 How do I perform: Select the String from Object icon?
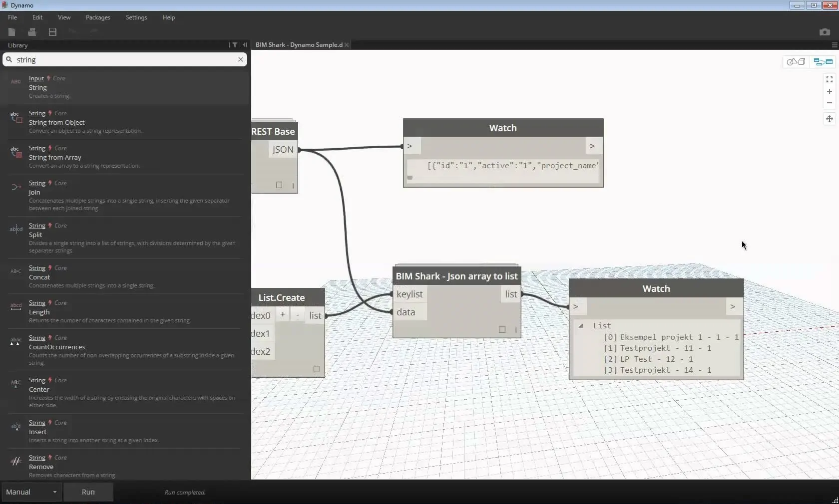tap(16, 117)
